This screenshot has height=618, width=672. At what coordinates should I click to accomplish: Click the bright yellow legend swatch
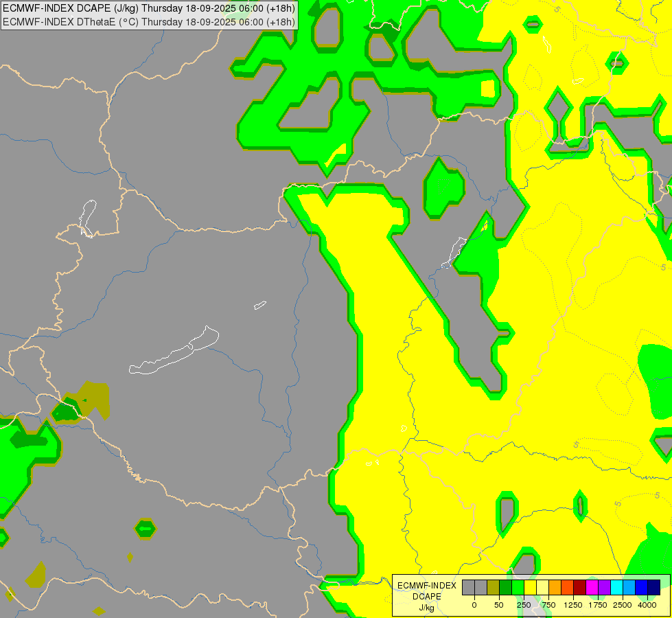click(531, 587)
